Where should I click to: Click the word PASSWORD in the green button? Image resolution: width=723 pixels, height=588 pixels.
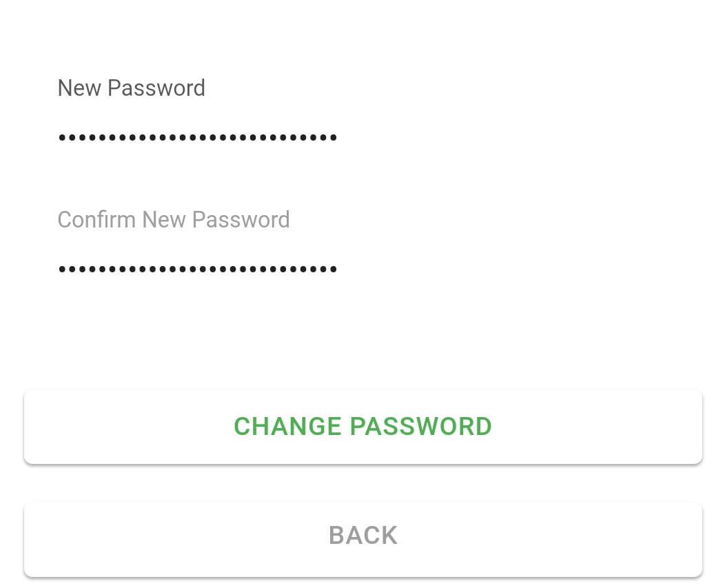click(x=421, y=426)
